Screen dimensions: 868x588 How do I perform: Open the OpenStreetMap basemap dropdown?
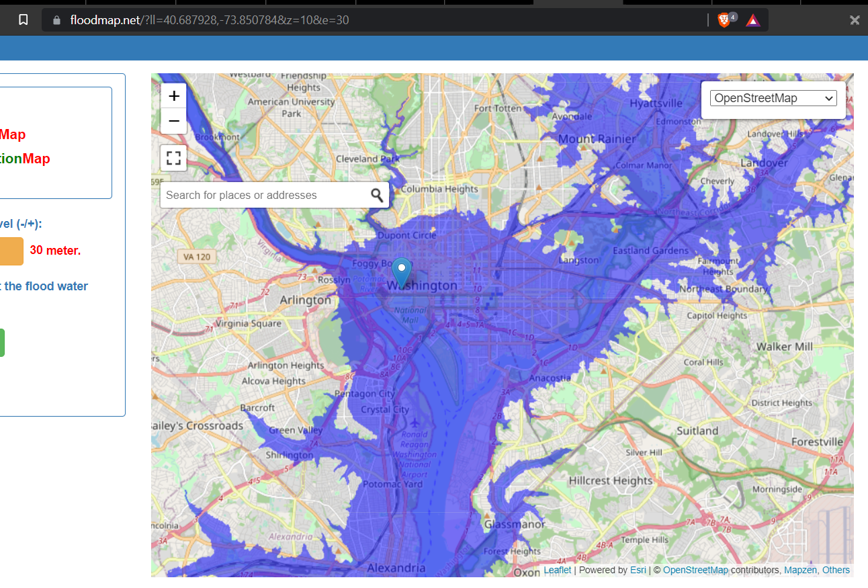pos(773,98)
